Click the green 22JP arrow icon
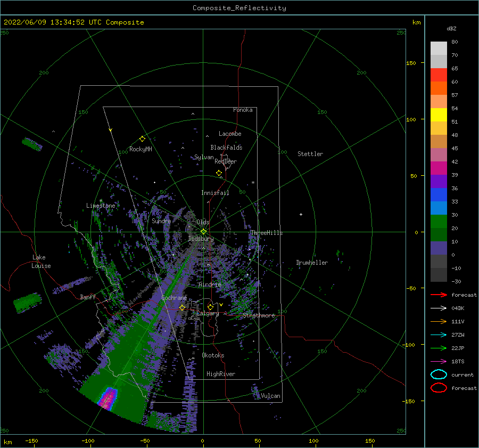479x448 pixels. (x=439, y=348)
